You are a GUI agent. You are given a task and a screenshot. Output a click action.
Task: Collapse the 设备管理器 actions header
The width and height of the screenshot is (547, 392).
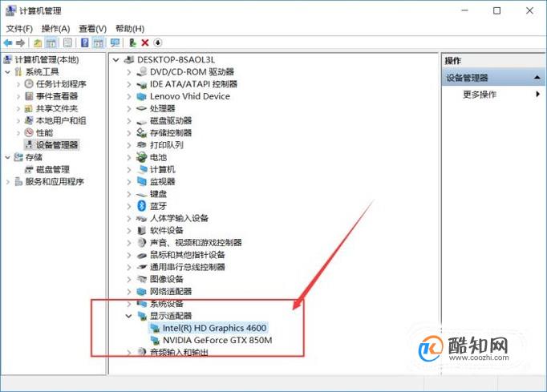tap(537, 78)
